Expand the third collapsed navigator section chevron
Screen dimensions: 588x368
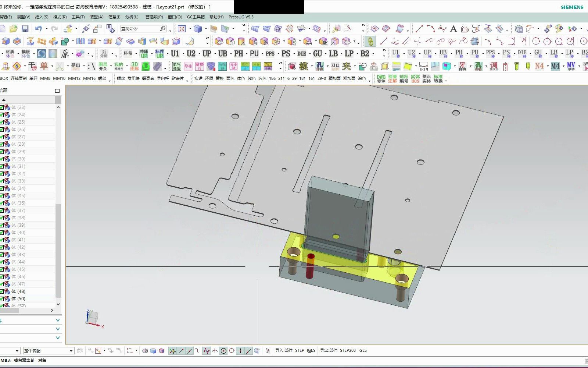click(58, 338)
